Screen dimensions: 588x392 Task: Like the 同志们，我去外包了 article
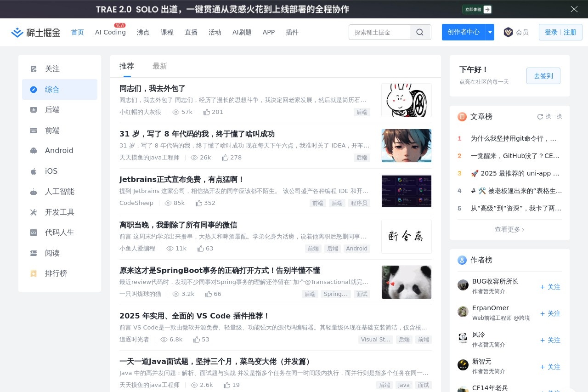[x=207, y=112]
